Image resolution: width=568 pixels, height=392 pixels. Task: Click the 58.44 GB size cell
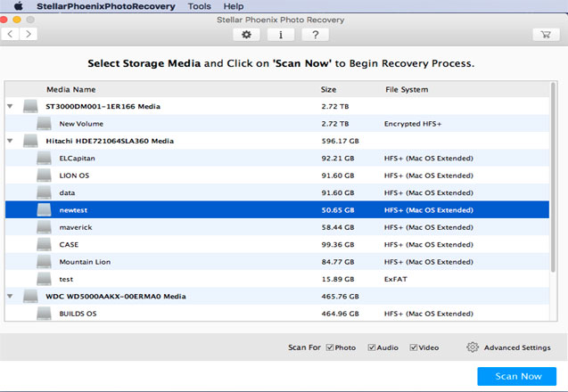[338, 227]
